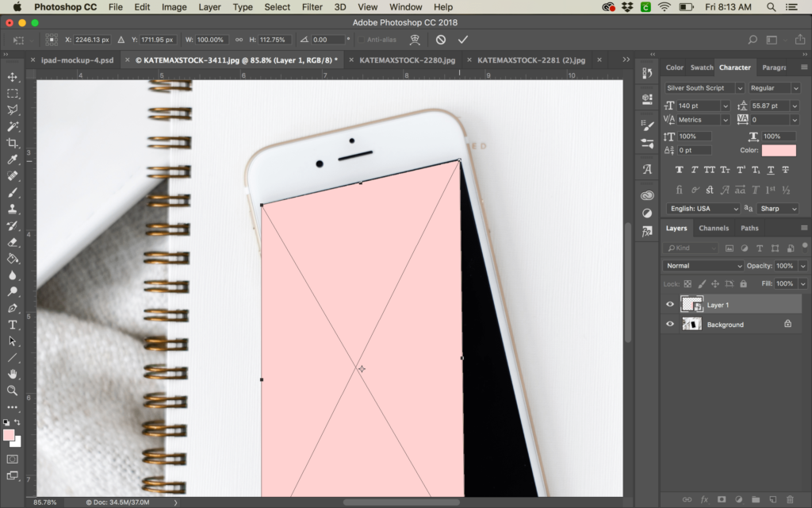Select the Zoom tool in toolbar
The image size is (812, 508).
pos(13,391)
